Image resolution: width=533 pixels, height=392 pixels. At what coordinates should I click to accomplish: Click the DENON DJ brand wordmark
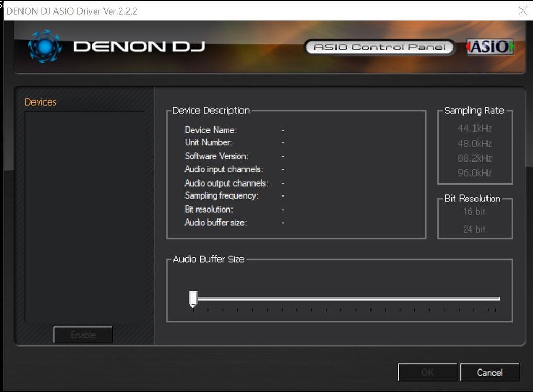[139, 47]
